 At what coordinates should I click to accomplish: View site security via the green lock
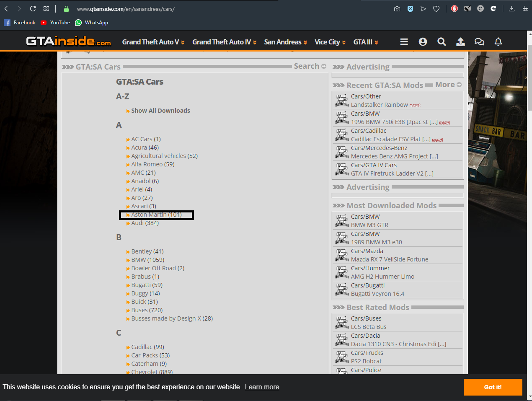tap(66, 9)
